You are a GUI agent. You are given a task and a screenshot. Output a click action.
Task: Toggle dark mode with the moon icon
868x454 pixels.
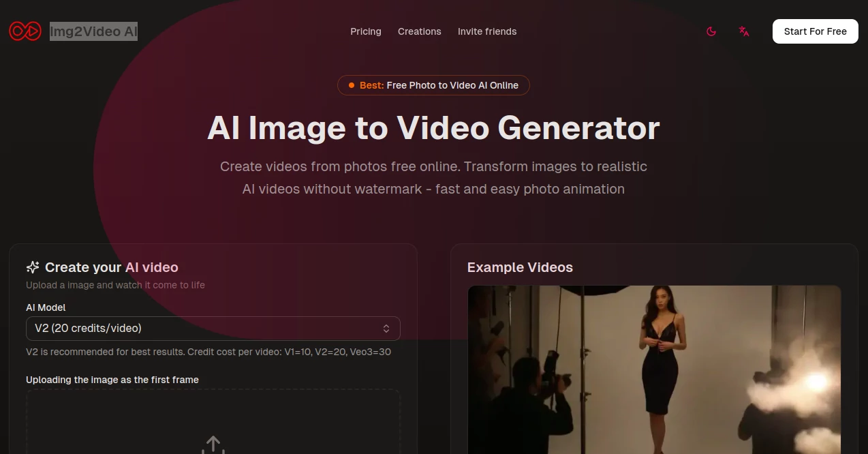click(x=711, y=31)
